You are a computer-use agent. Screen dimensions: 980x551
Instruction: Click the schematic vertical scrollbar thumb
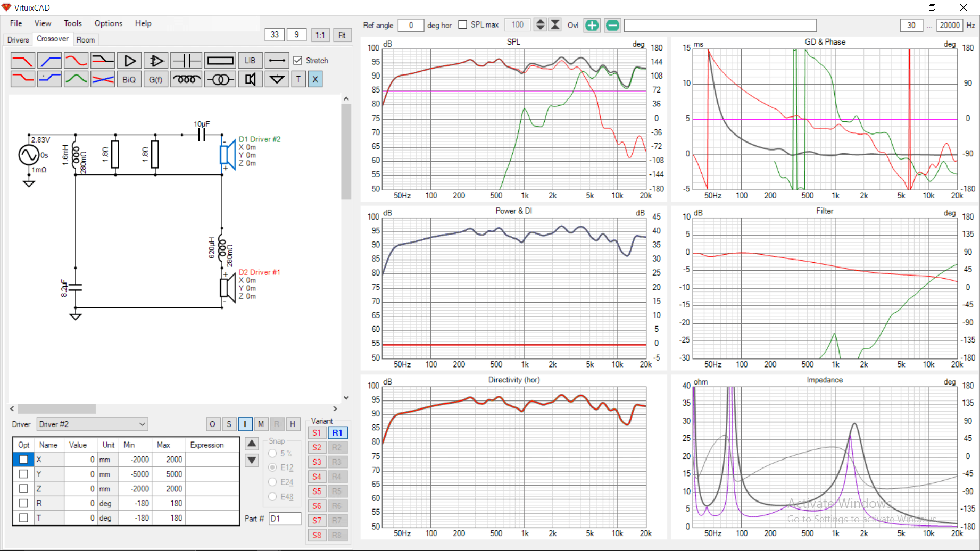pyautogui.click(x=346, y=152)
